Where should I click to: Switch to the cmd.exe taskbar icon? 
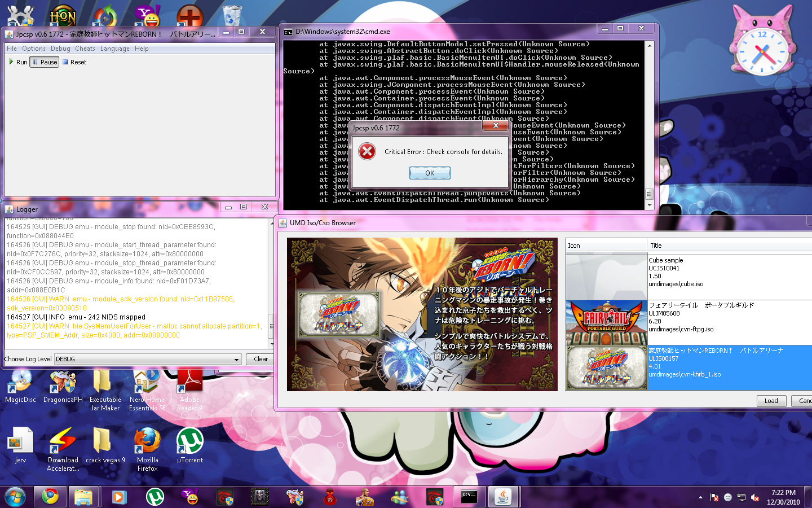pyautogui.click(x=469, y=497)
